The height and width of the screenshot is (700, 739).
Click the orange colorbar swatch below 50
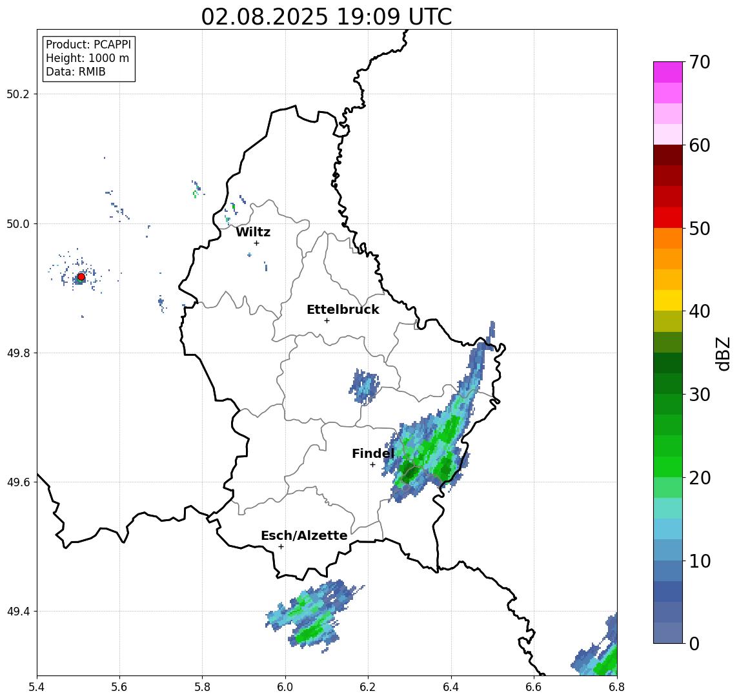point(668,238)
